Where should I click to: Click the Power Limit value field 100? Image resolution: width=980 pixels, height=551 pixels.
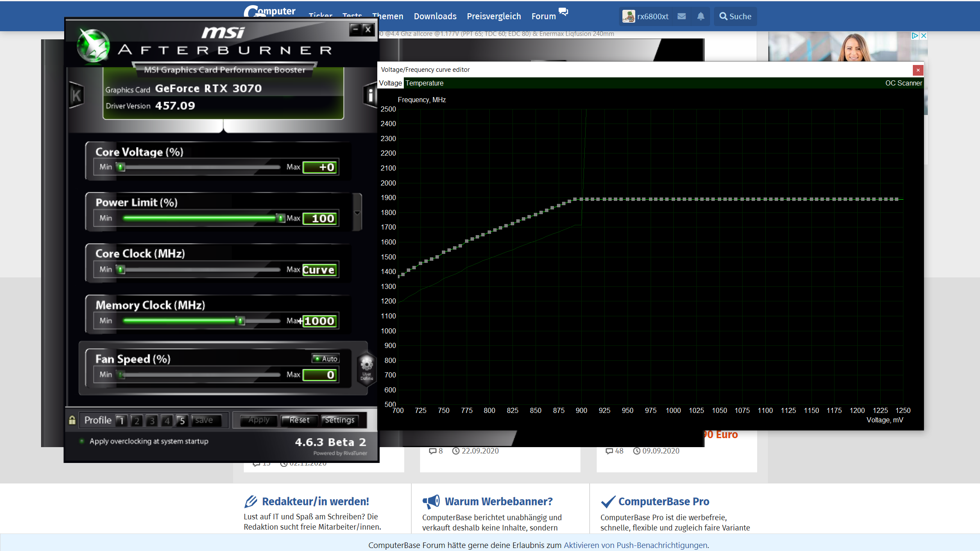pyautogui.click(x=320, y=218)
